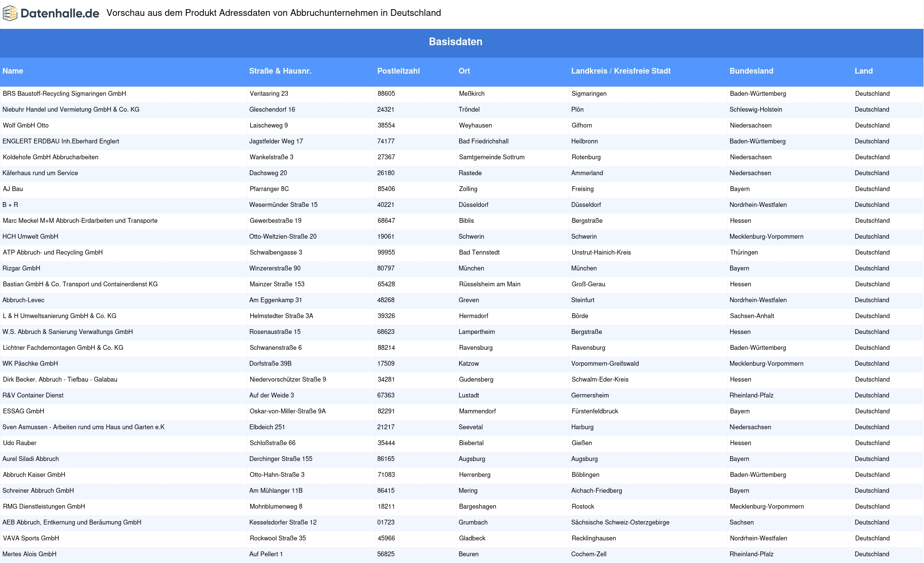The width and height of the screenshot is (924, 563).
Task: Click the address Pfarranger 8C
Action: pos(269,189)
